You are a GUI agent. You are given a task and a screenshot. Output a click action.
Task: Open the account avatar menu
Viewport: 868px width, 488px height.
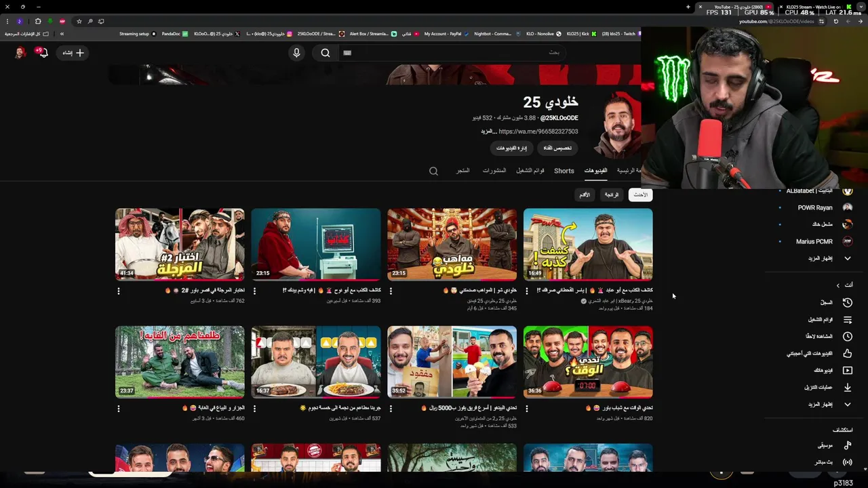[x=20, y=53]
